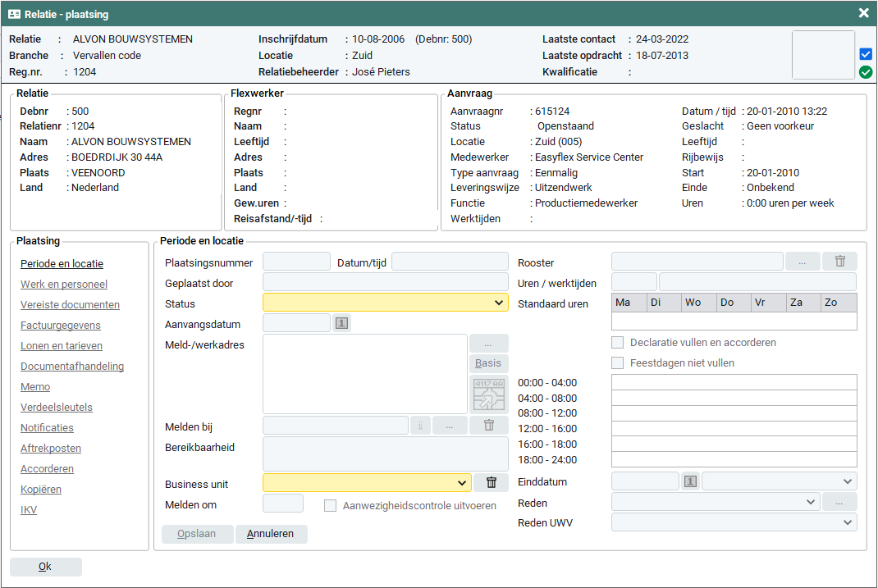Image resolution: width=878 pixels, height=588 pixels.
Task: Click the Plaatsingsnummer input field
Action: tap(296, 262)
